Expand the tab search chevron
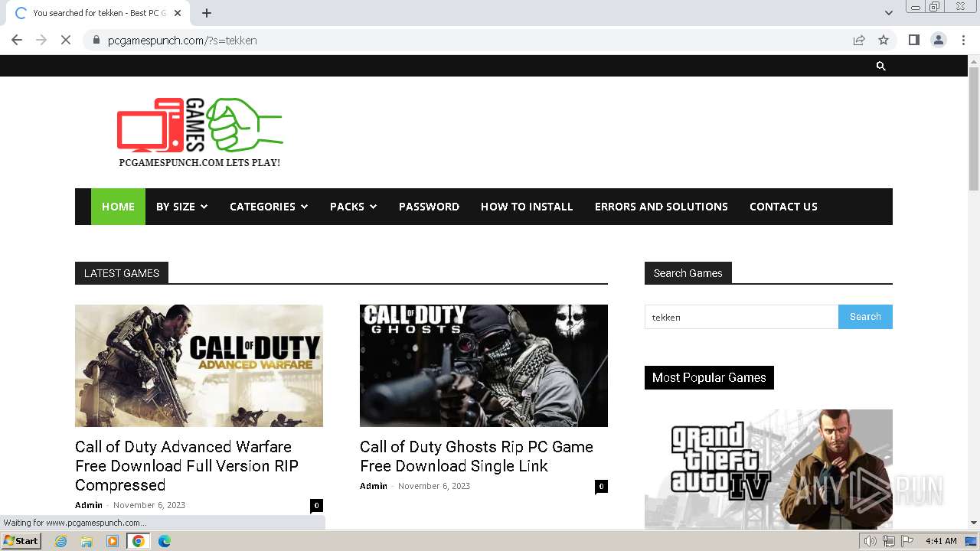 (x=888, y=13)
